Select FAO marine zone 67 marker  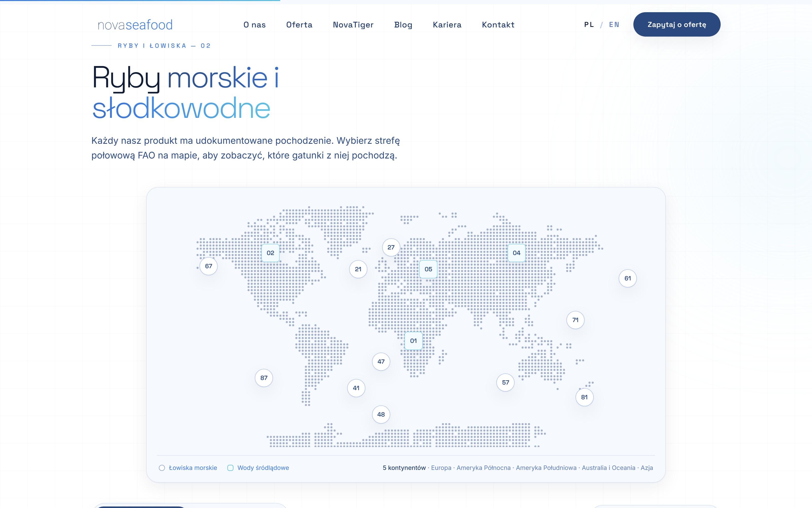pyautogui.click(x=209, y=266)
